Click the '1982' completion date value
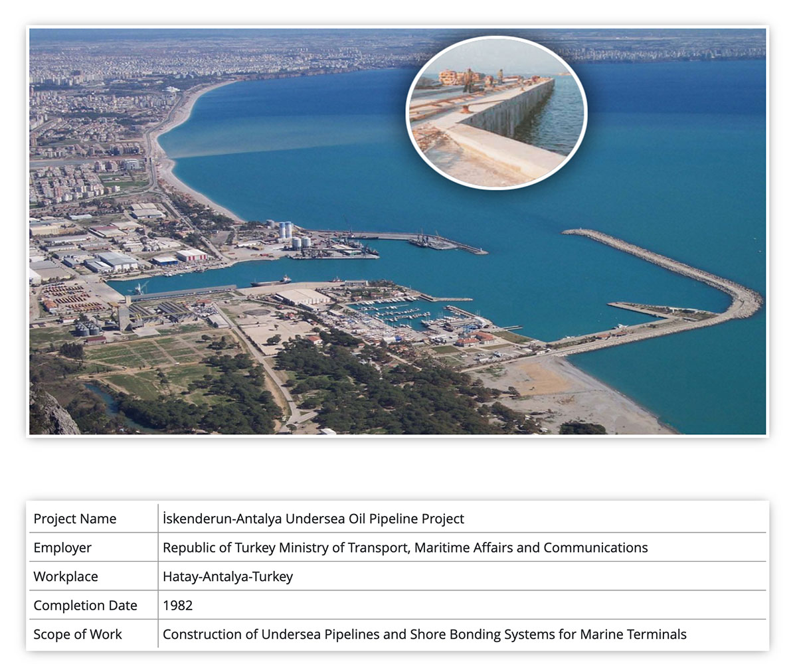The image size is (797, 672). (x=177, y=606)
